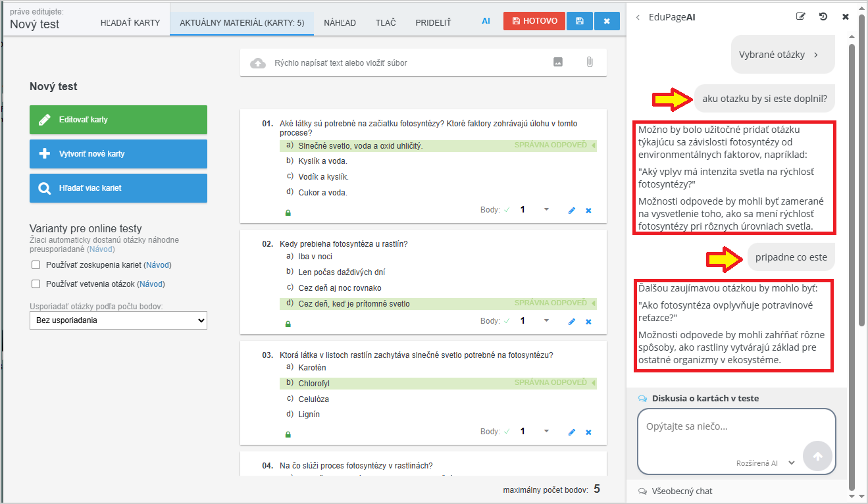Viewport: 868px width, 504px height.
Task: Open new chat edit icon in EduPageAI
Action: [800, 17]
